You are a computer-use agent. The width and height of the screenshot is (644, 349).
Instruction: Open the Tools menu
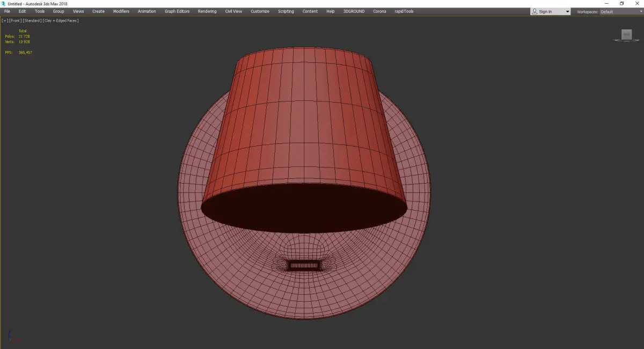tap(40, 11)
